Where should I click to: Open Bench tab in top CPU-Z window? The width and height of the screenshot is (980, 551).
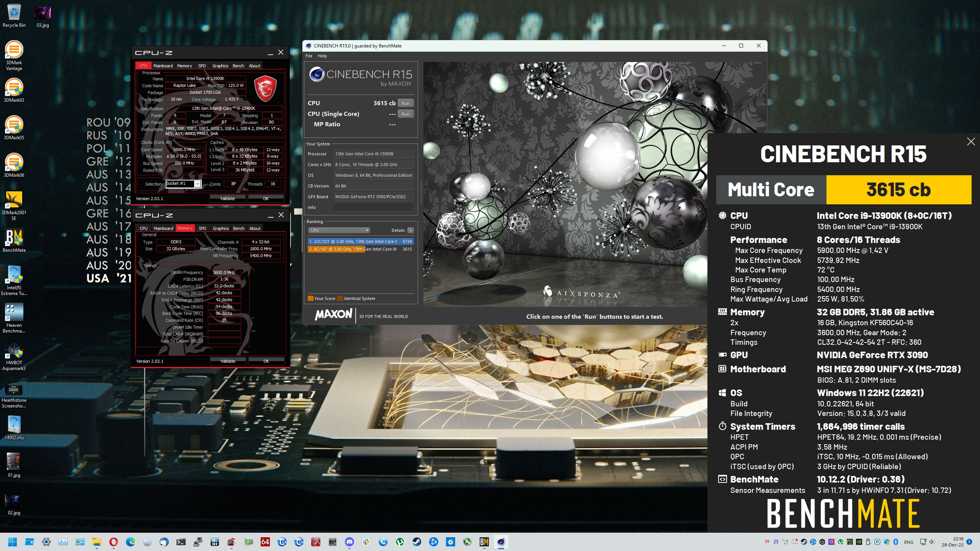pos(238,66)
